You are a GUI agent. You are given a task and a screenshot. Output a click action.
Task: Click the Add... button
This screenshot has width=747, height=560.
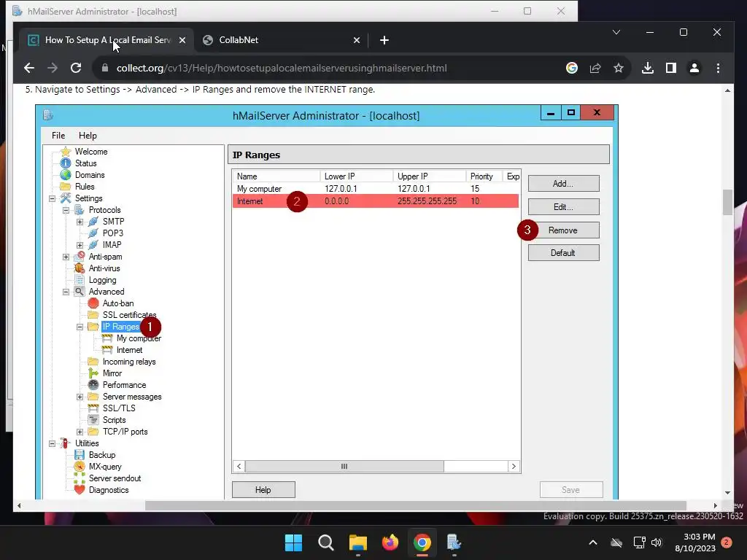(x=564, y=183)
